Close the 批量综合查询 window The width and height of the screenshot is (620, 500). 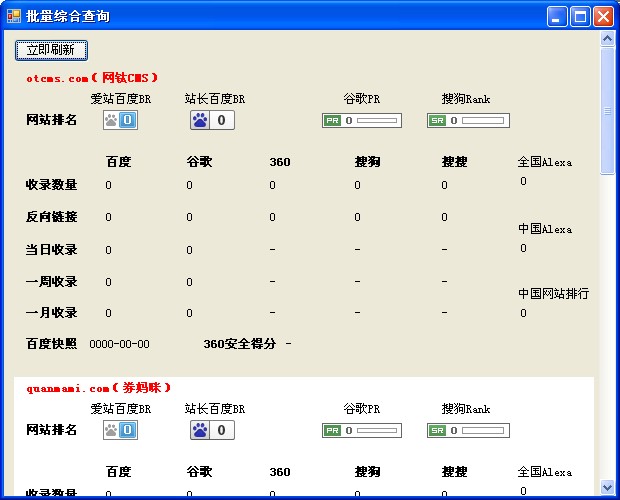(603, 17)
